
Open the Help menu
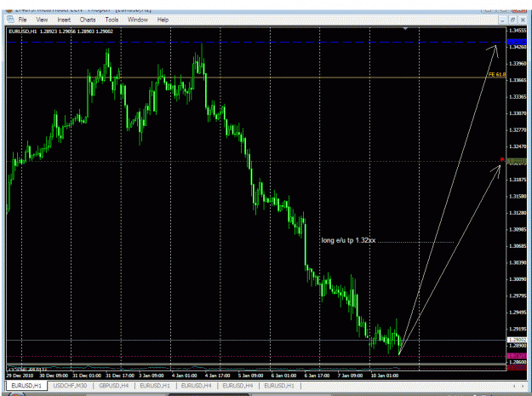[163, 20]
